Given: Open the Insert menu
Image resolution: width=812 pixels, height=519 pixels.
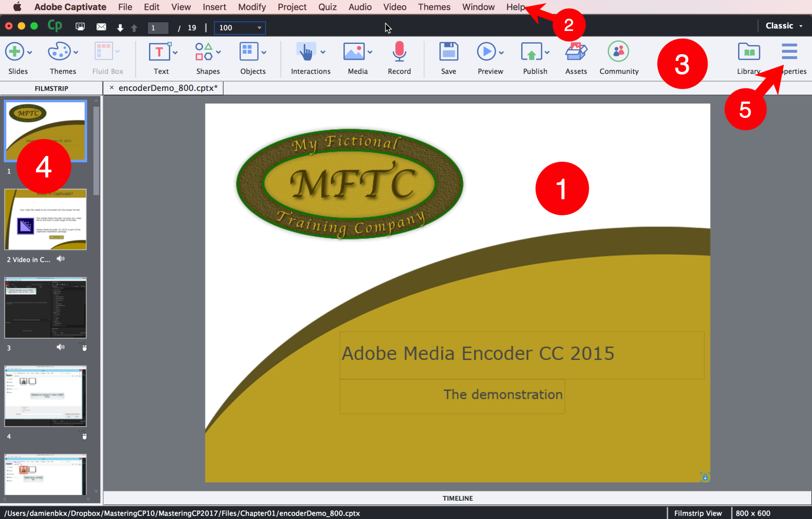Looking at the screenshot, I should click(x=214, y=7).
